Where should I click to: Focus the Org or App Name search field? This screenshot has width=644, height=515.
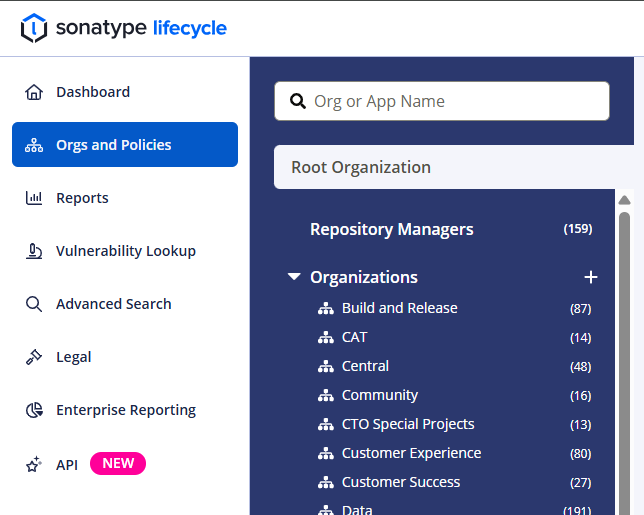pos(442,101)
